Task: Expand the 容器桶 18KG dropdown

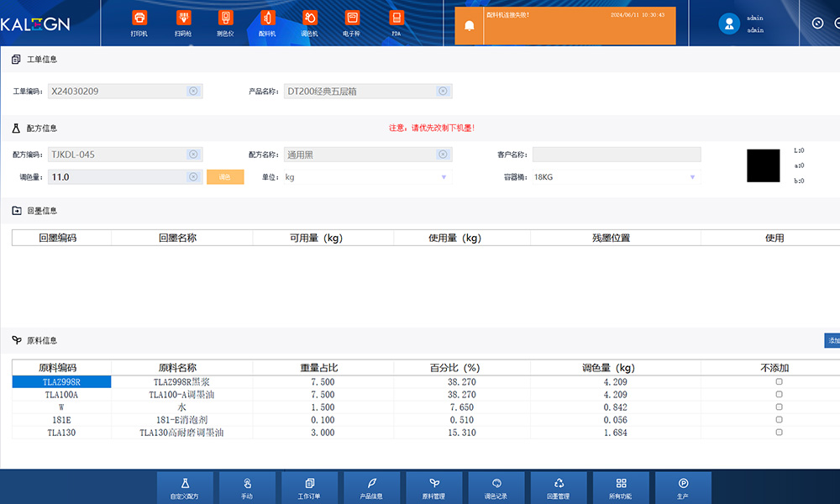Action: 692,177
